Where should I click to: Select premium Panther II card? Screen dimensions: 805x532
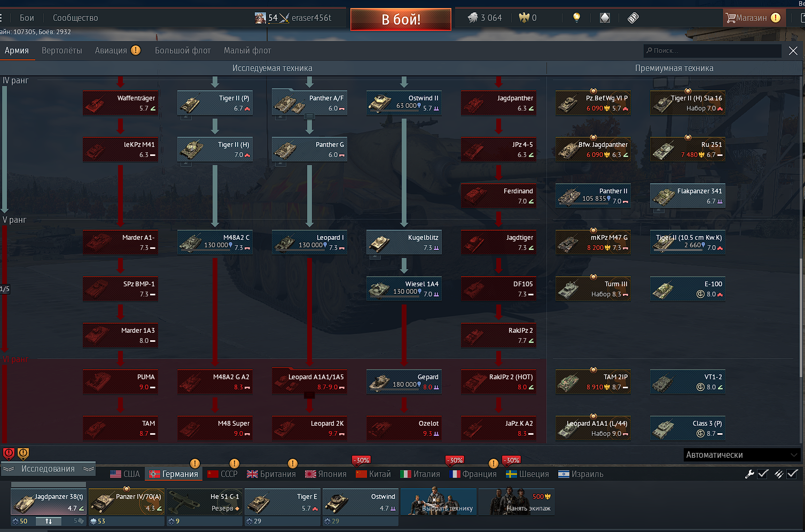click(593, 195)
